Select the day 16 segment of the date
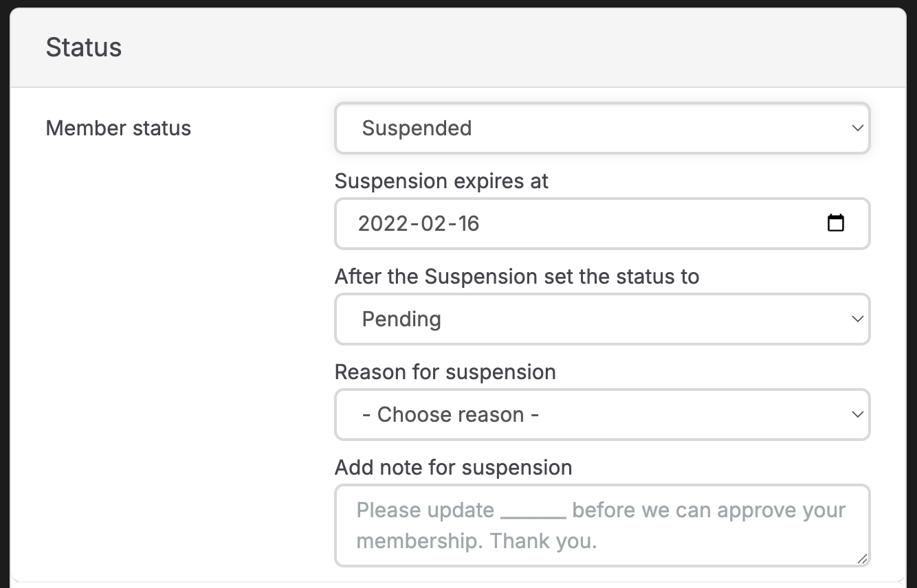The height and width of the screenshot is (588, 917). click(x=467, y=224)
